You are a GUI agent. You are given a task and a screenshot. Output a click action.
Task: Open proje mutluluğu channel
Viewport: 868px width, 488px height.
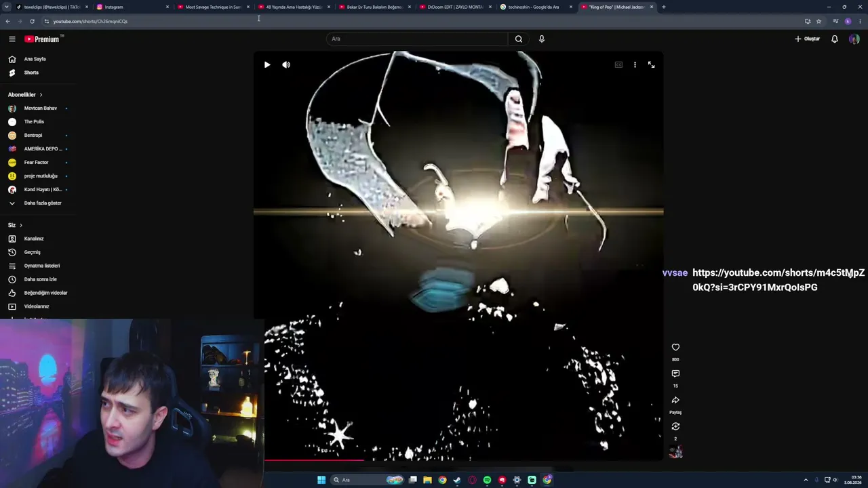pyautogui.click(x=38, y=176)
